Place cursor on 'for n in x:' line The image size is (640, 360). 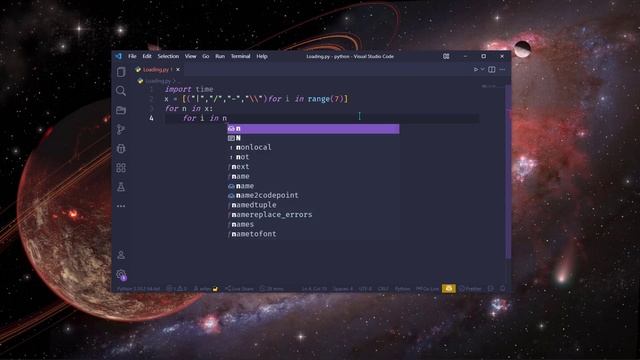click(x=189, y=109)
